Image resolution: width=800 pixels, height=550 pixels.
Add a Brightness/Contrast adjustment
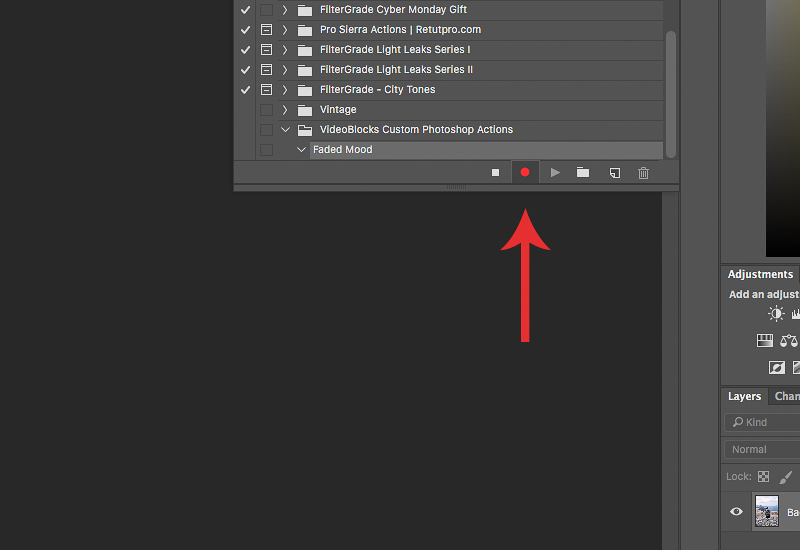click(776, 313)
